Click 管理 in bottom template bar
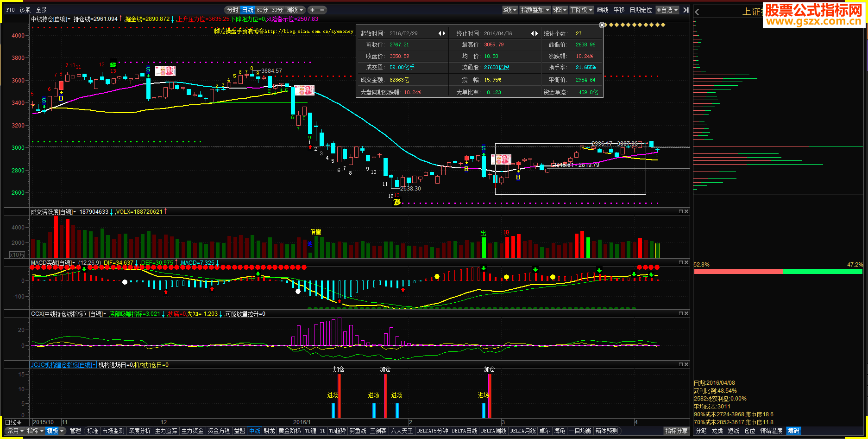The image size is (868, 439). [x=75, y=431]
